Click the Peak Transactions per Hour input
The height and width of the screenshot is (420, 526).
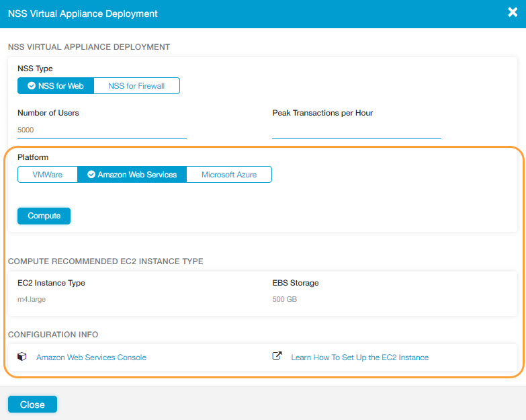356,130
